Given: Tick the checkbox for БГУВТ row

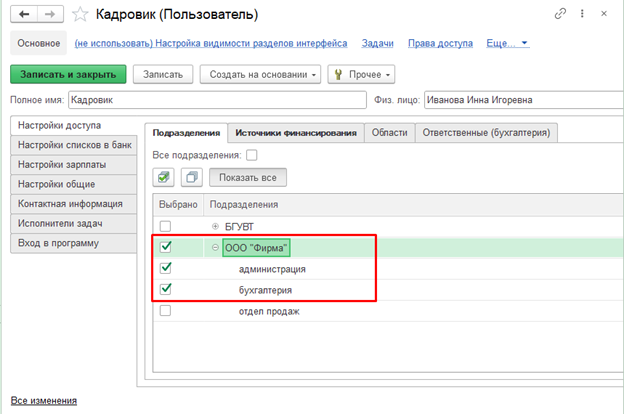Looking at the screenshot, I should [x=165, y=226].
